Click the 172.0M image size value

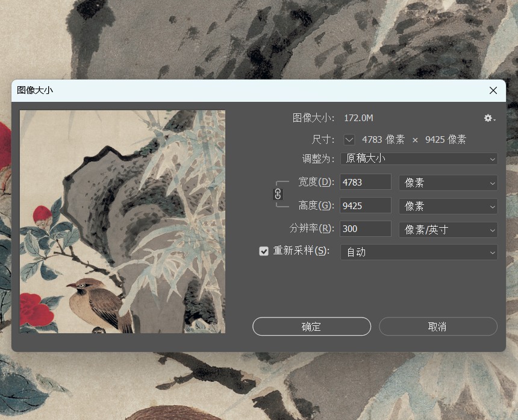point(358,118)
